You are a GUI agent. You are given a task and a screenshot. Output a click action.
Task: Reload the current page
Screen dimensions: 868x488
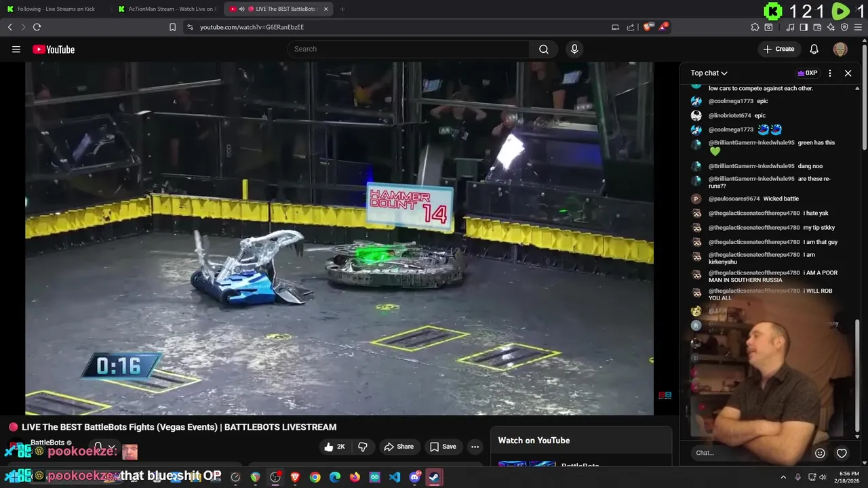(x=37, y=27)
